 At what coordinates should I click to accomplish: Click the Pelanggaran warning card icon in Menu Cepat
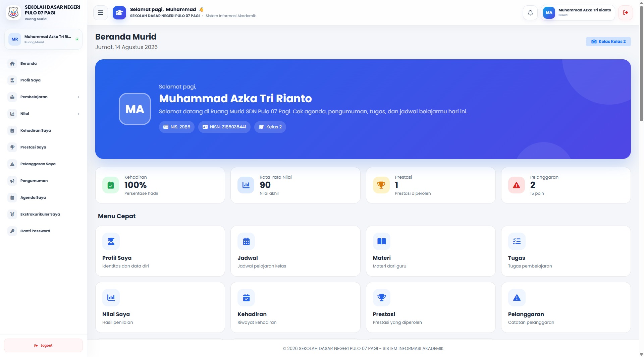coord(517,298)
